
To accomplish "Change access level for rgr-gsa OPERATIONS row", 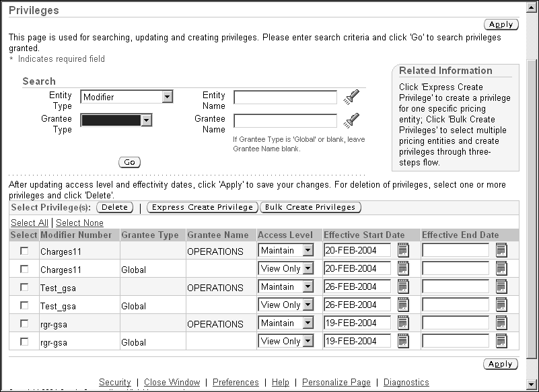I will point(286,323).
